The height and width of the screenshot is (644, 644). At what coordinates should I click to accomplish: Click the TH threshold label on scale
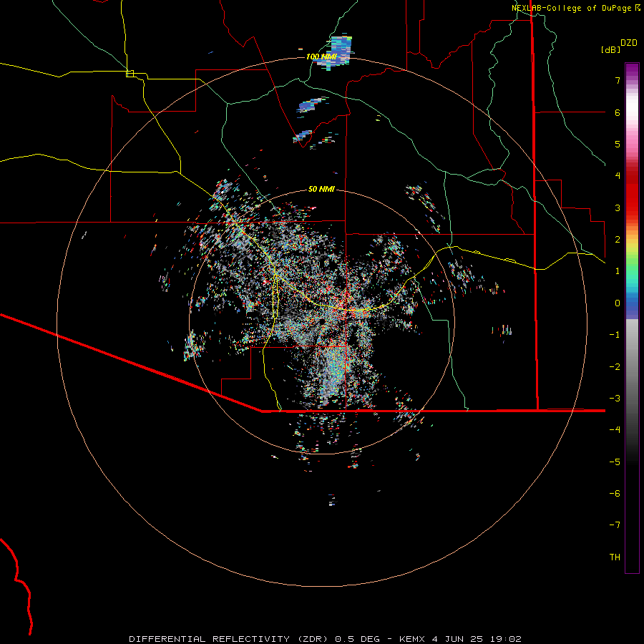point(615,557)
